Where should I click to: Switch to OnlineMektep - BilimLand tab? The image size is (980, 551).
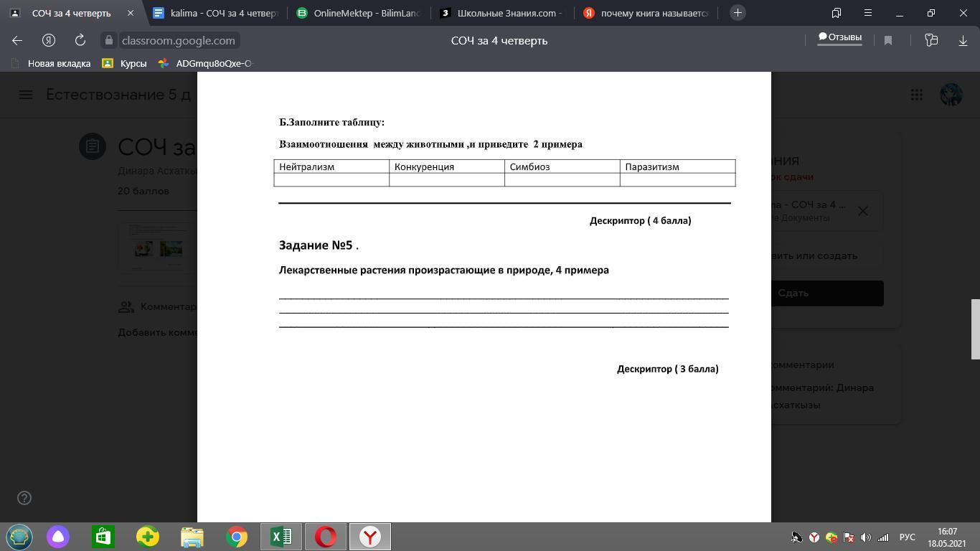click(x=357, y=13)
